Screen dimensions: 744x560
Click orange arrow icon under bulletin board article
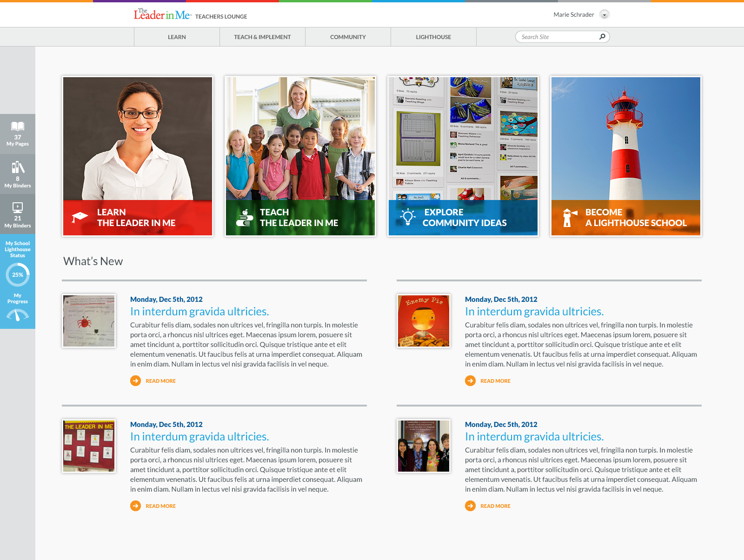pos(135,506)
